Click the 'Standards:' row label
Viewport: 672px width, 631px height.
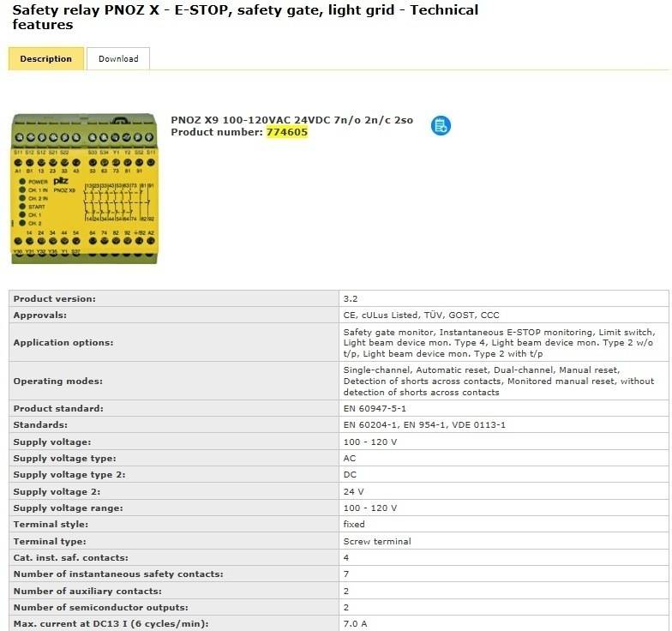40,425
